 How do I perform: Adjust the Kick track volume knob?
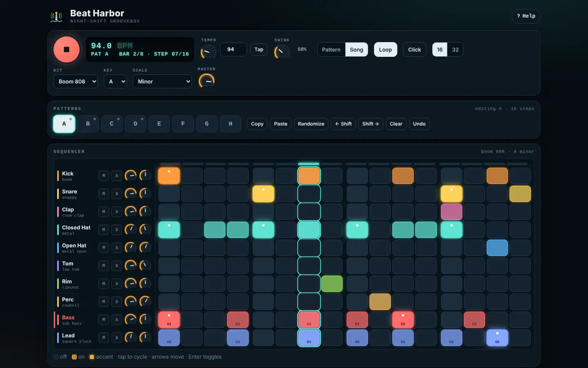click(x=131, y=176)
